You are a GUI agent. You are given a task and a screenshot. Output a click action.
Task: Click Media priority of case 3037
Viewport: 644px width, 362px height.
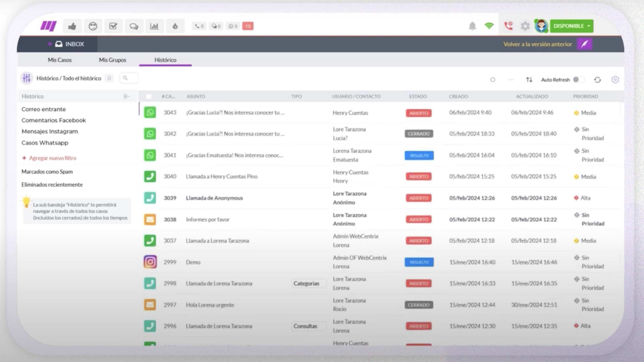coord(585,241)
